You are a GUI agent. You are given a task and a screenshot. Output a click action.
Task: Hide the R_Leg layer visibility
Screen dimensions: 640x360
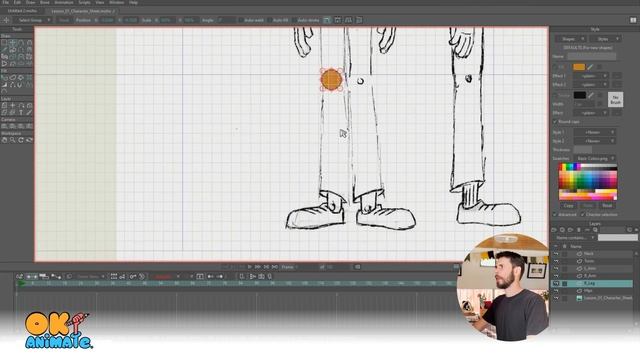click(556, 283)
